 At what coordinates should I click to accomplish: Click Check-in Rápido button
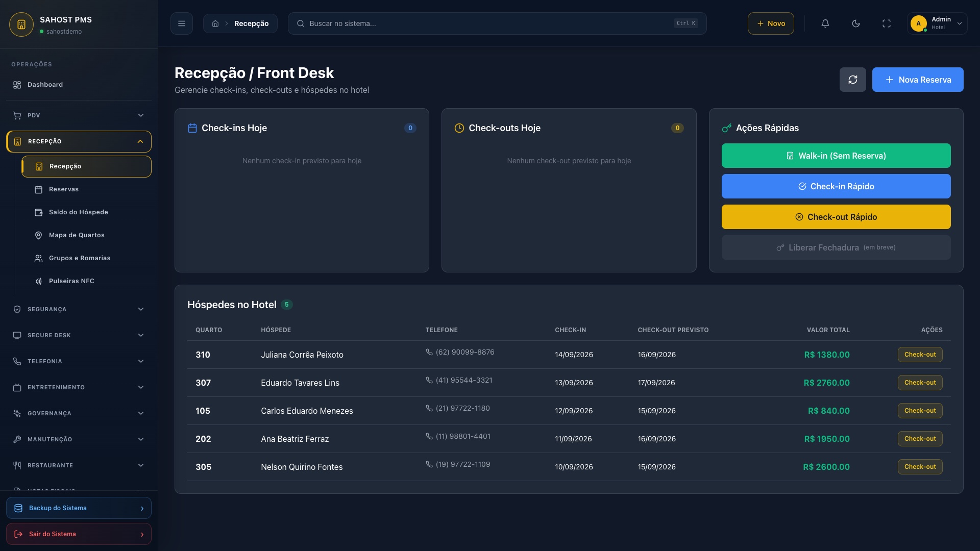coord(836,186)
